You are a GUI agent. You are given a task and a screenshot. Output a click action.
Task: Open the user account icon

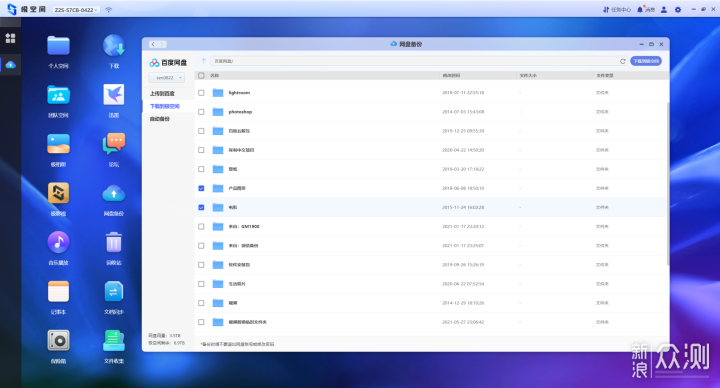[664, 10]
